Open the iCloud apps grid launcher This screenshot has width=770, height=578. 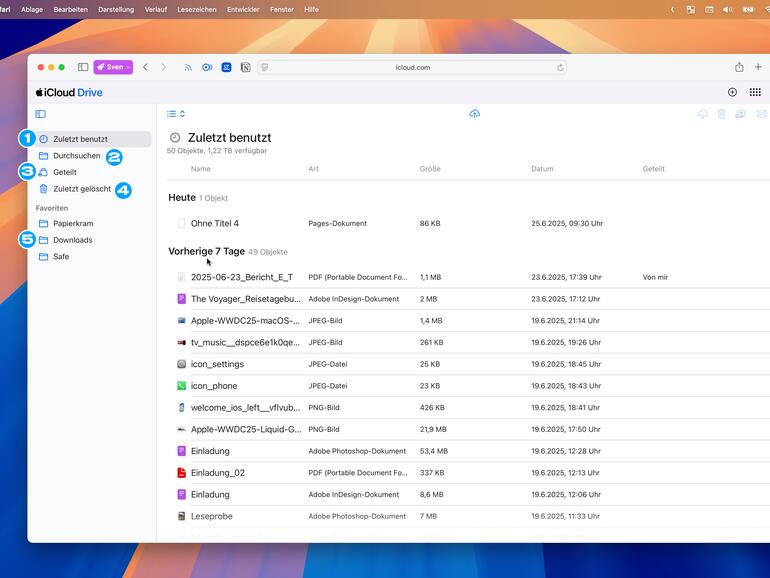click(x=755, y=92)
